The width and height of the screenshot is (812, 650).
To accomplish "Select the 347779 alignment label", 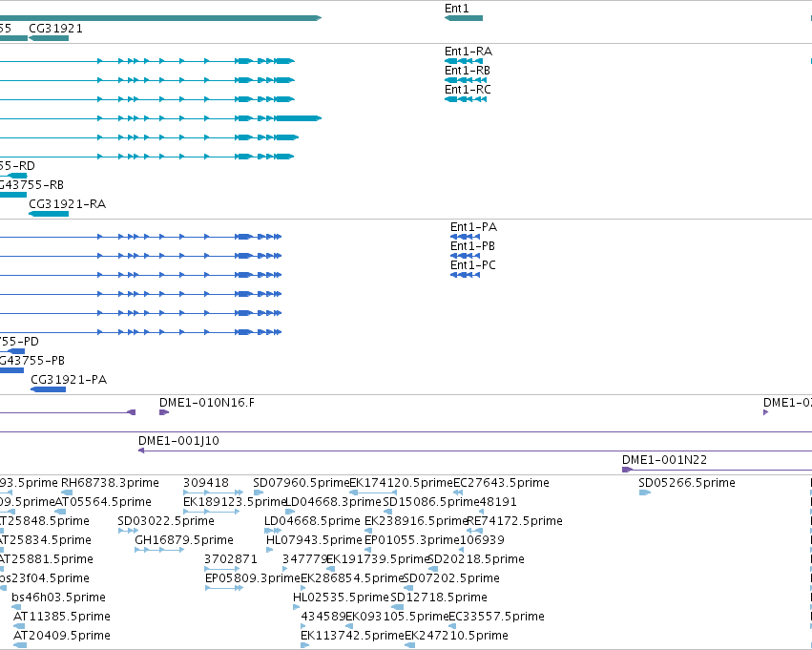I will point(305,559).
